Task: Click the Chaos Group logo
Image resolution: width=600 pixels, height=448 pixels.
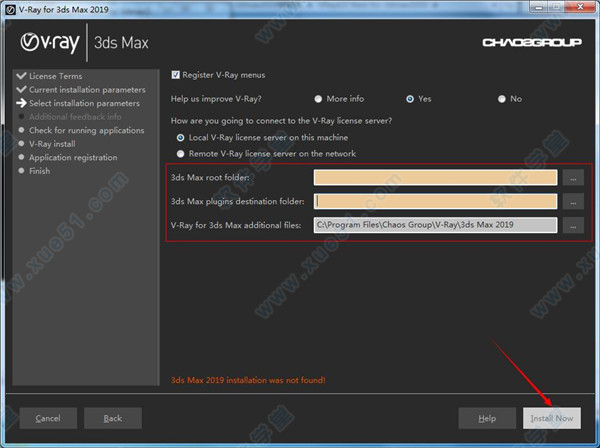Action: [532, 42]
